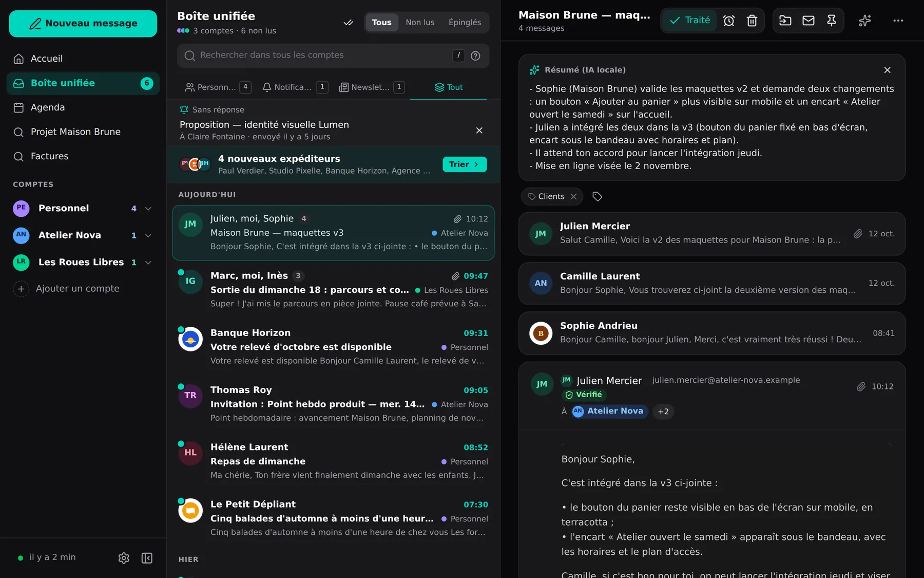Open the three-dot more options menu
This screenshot has height=578, width=924.
pos(898,21)
